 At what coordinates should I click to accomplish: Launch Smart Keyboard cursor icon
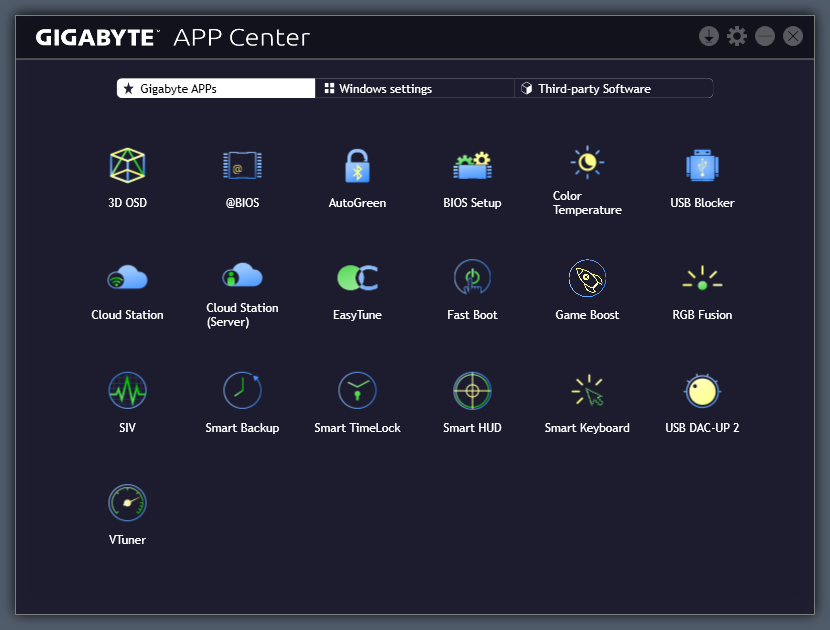pyautogui.click(x=587, y=390)
